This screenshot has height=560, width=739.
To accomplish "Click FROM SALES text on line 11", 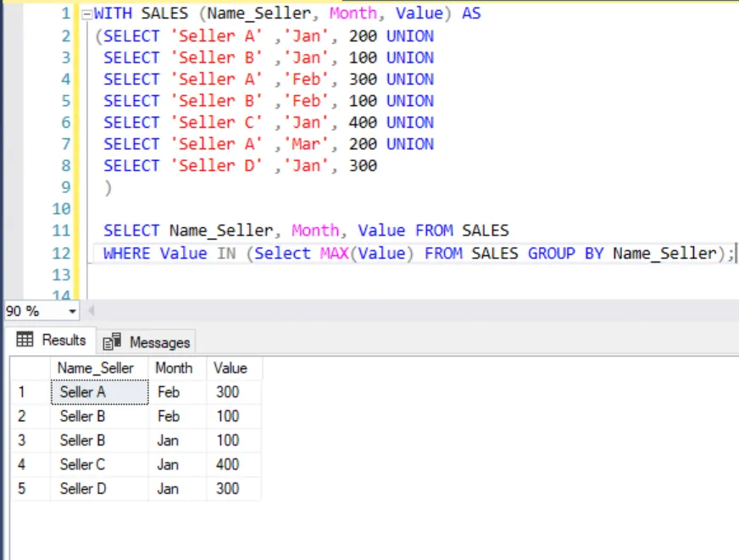I will point(462,230).
